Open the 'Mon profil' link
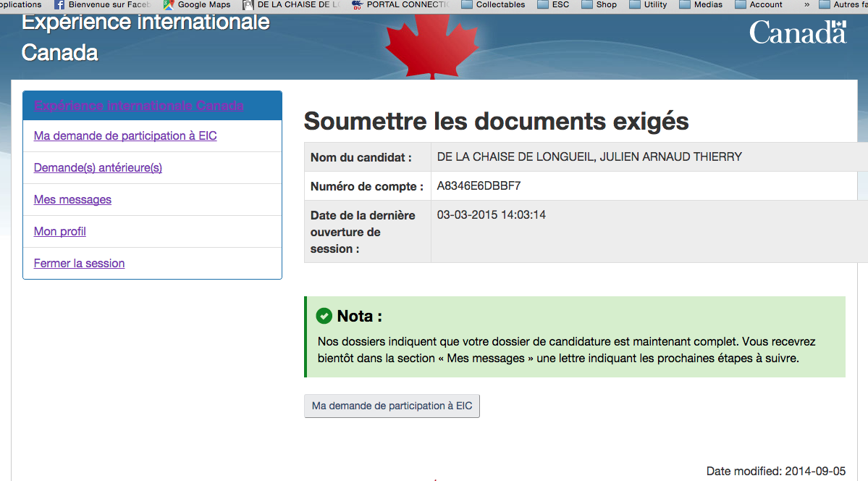Image resolution: width=868 pixels, height=481 pixels. (x=60, y=232)
